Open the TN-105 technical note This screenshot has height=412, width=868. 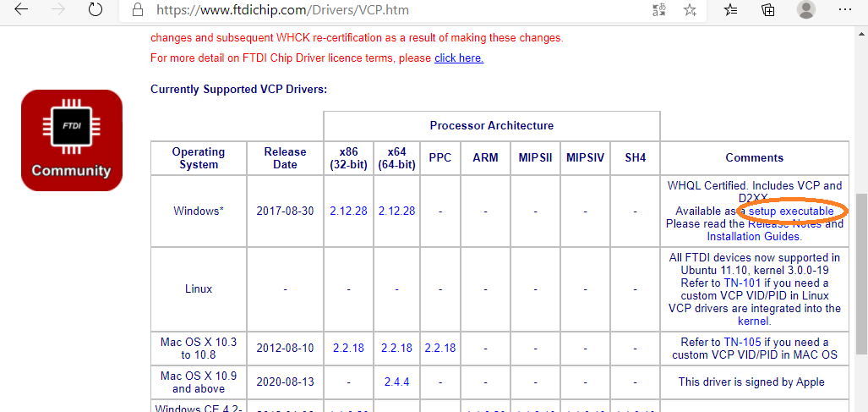tap(742, 342)
